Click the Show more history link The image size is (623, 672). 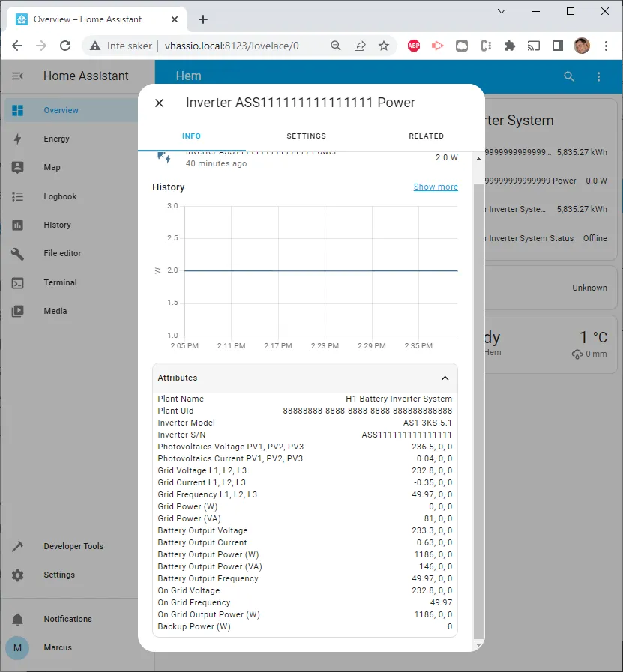click(436, 187)
